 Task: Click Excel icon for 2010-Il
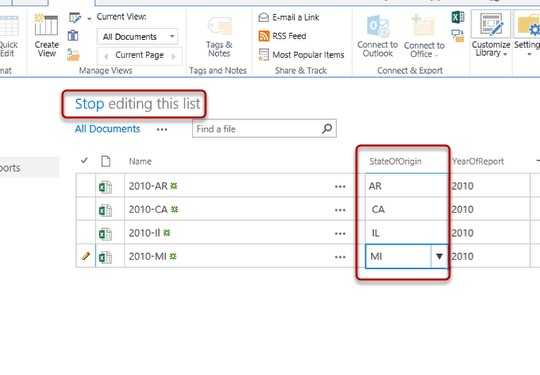(105, 234)
